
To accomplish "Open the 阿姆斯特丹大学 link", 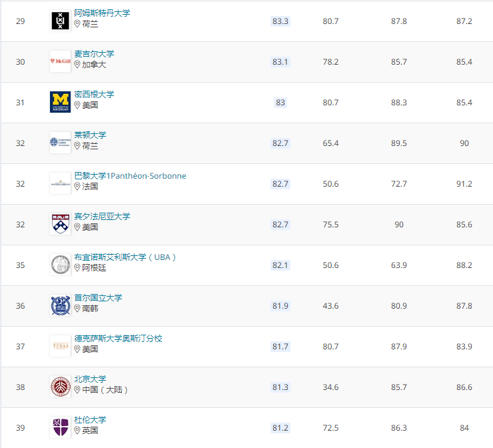I will (102, 13).
